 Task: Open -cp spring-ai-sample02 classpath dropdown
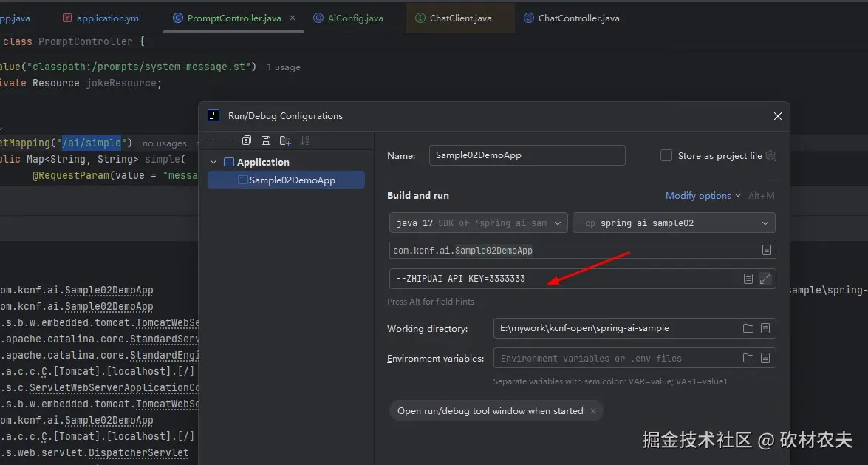click(674, 223)
